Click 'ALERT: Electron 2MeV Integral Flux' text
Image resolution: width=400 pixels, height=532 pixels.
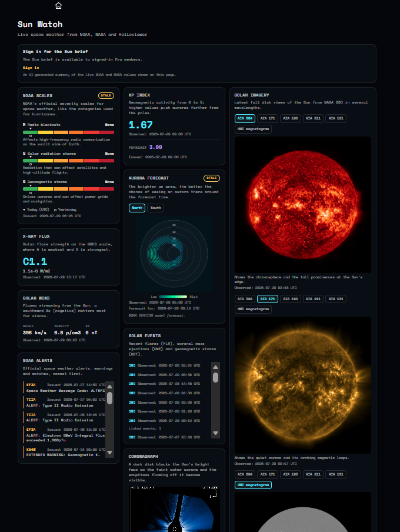(65, 435)
